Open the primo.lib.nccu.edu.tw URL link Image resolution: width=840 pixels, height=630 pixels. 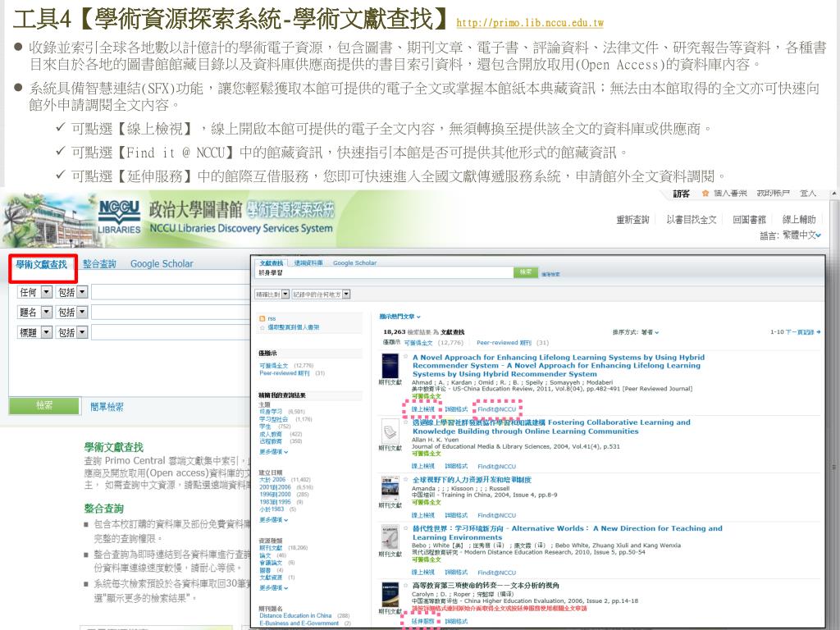(529, 23)
